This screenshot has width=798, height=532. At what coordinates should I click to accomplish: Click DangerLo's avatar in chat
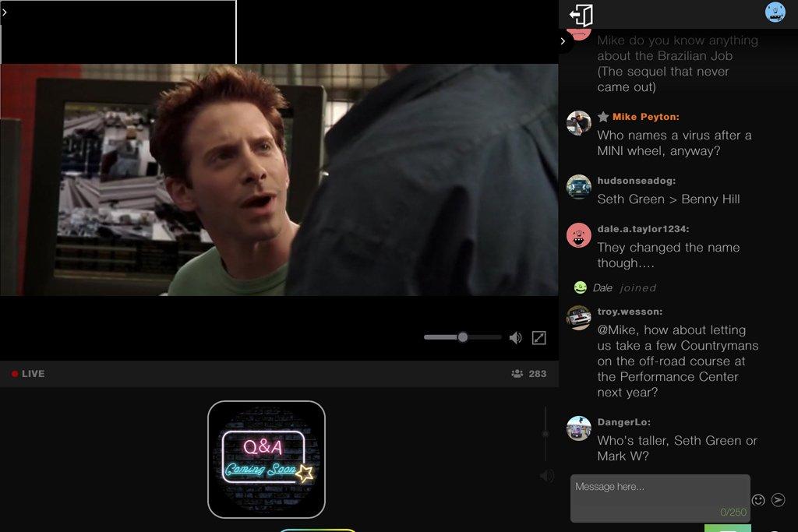point(578,428)
